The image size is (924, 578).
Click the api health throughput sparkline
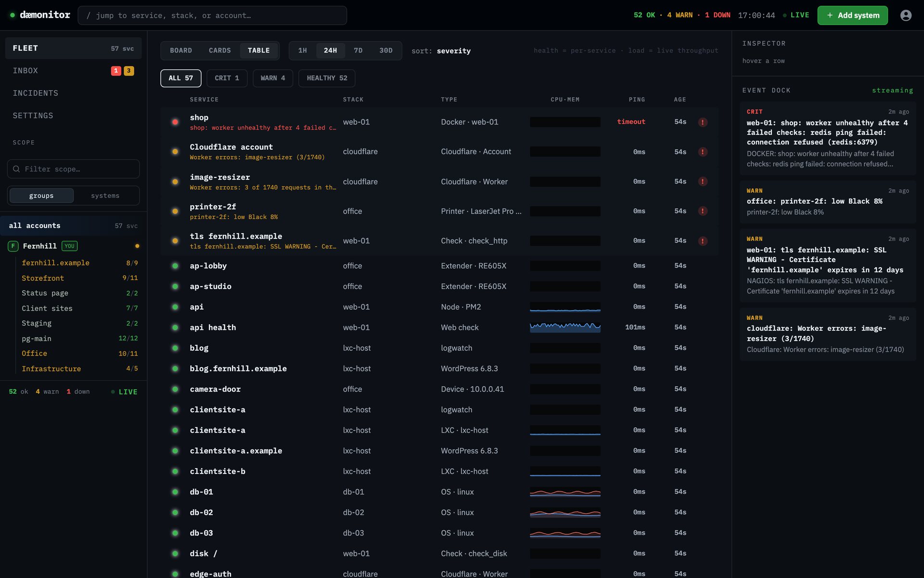565,328
